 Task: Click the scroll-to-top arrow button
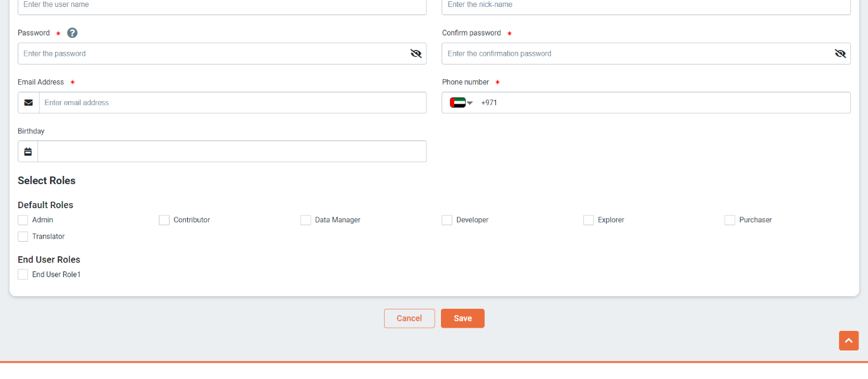(849, 340)
